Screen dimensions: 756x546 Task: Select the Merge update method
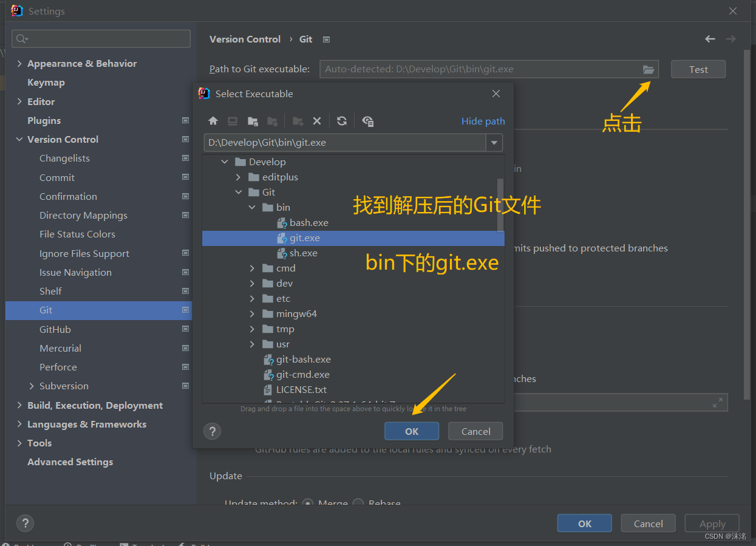point(308,503)
